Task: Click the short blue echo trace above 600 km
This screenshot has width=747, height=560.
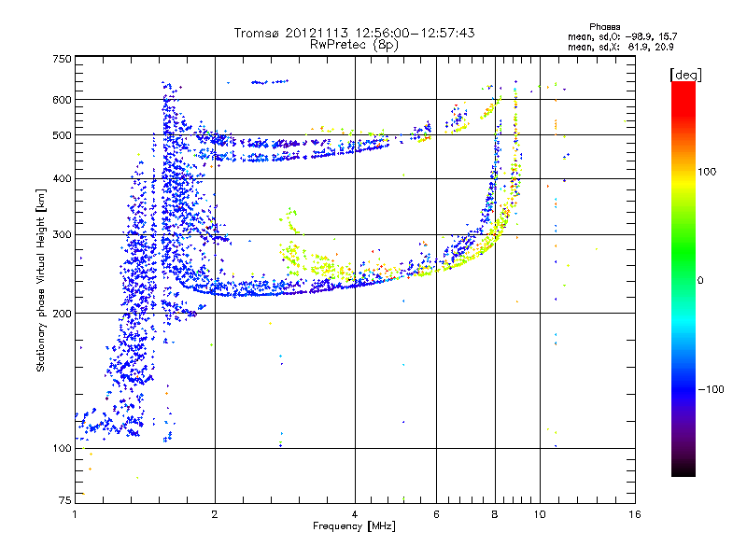Action: 270,82
